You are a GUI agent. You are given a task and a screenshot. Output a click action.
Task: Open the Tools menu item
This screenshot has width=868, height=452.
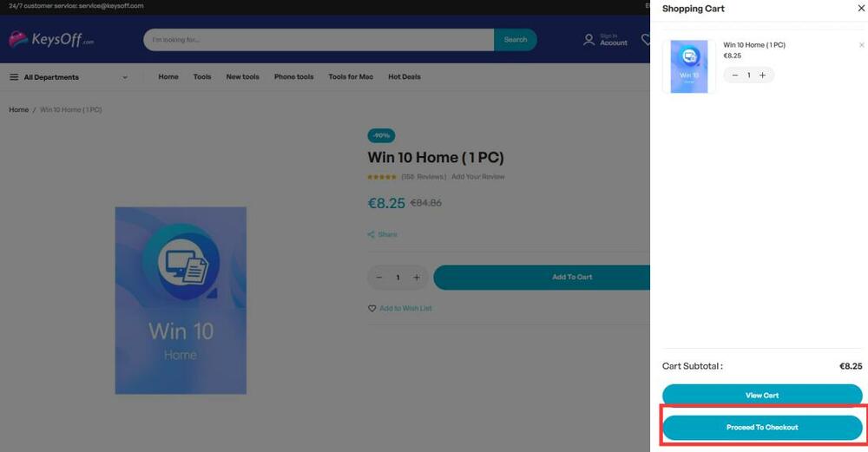[202, 77]
